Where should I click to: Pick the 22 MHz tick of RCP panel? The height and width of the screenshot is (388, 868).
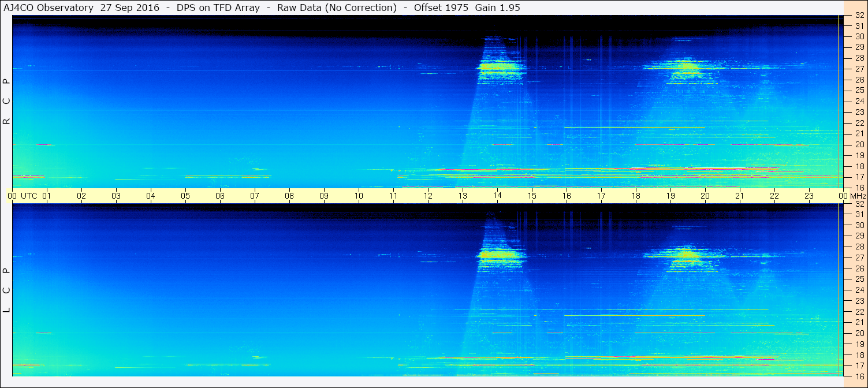point(859,123)
